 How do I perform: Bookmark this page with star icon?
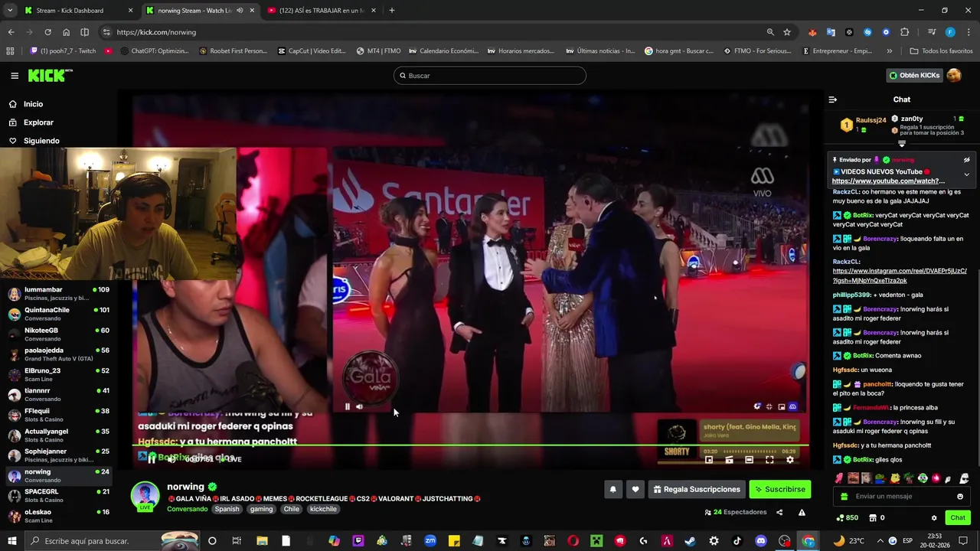pyautogui.click(x=787, y=32)
